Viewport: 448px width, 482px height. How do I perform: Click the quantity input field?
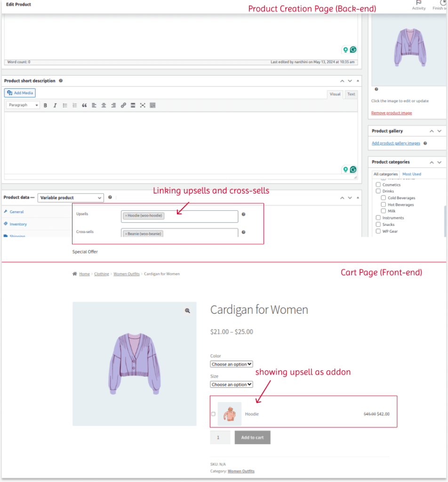click(x=220, y=437)
